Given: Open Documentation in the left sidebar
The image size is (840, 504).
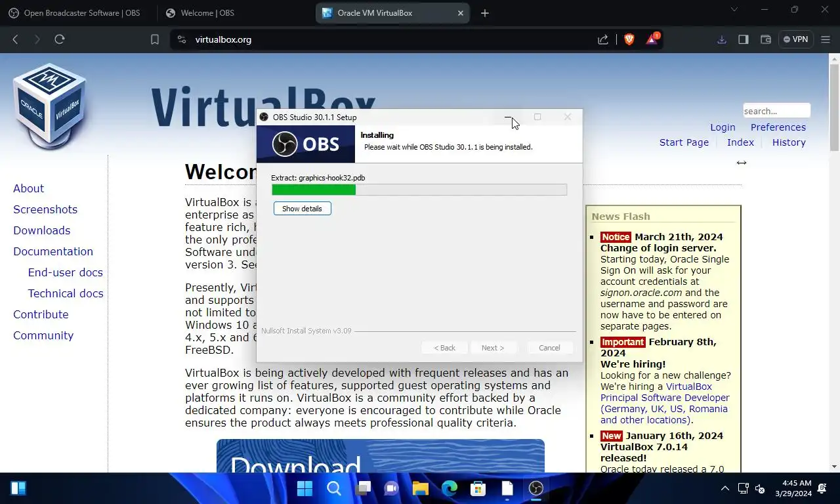Looking at the screenshot, I should point(53,251).
